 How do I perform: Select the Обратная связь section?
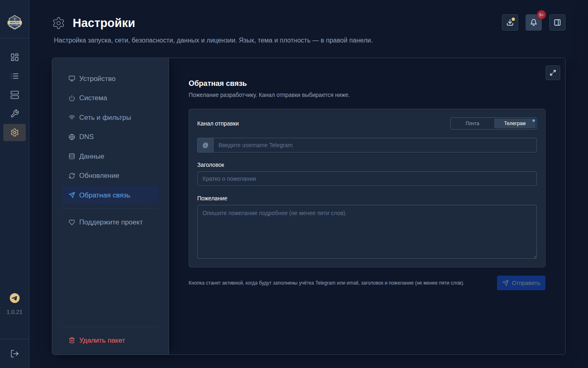(x=110, y=195)
